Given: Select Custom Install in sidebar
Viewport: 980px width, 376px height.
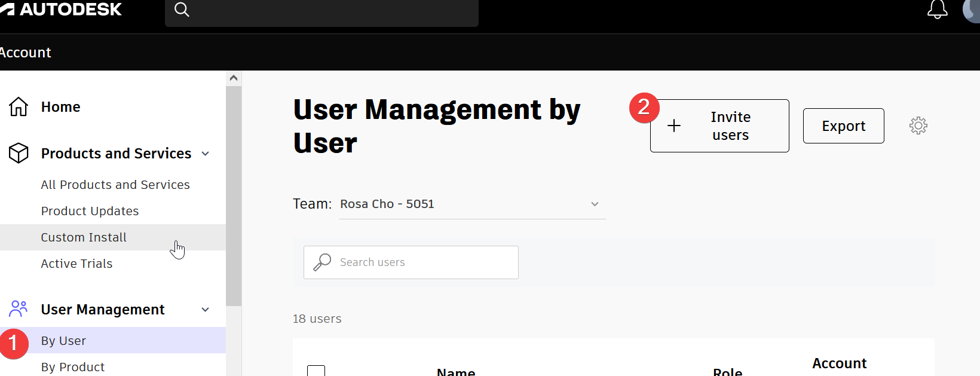Looking at the screenshot, I should point(113,237).
